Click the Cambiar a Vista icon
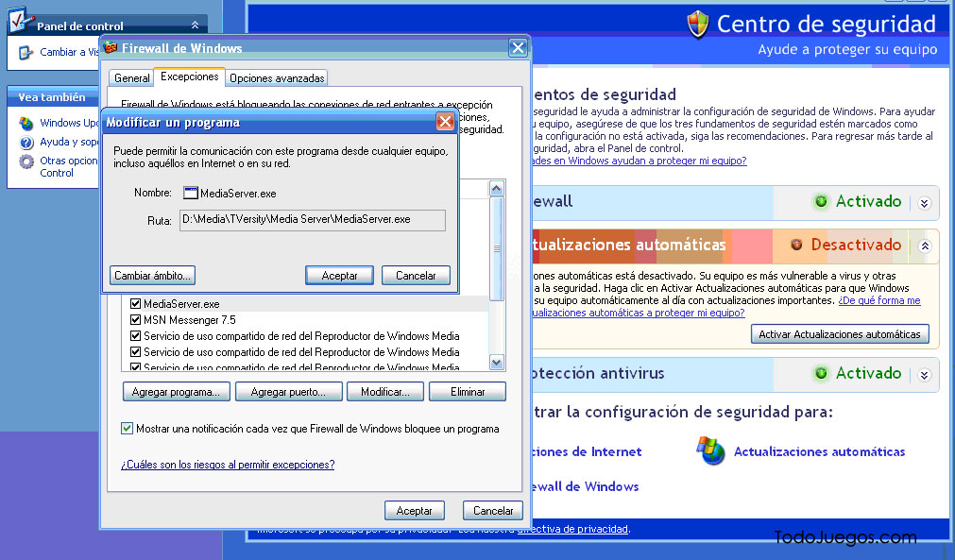955x560 pixels. click(26, 52)
